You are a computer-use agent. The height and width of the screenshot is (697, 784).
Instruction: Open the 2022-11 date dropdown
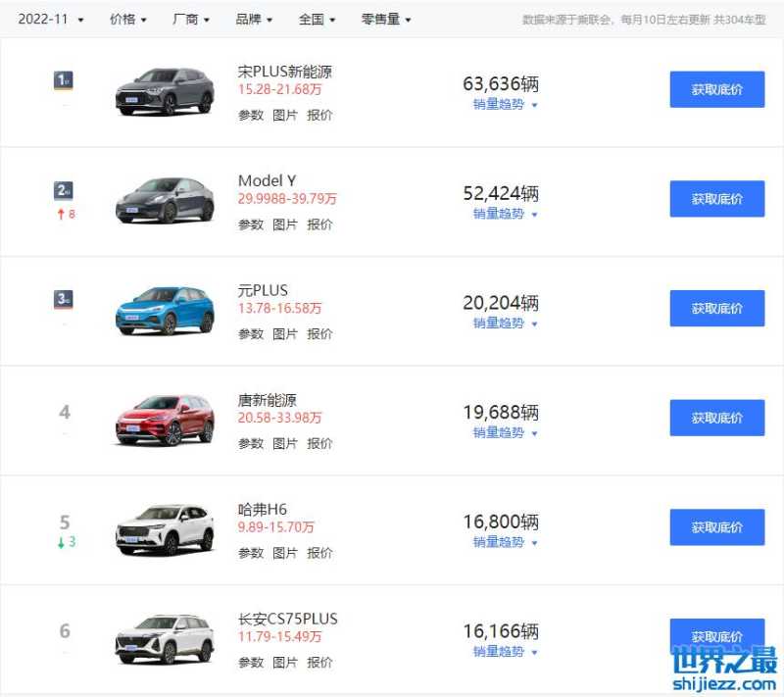pos(50,20)
